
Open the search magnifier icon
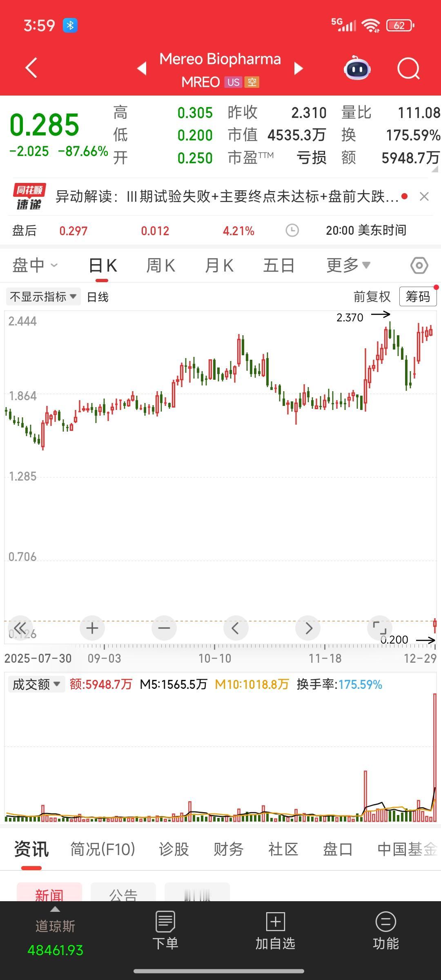coord(408,68)
